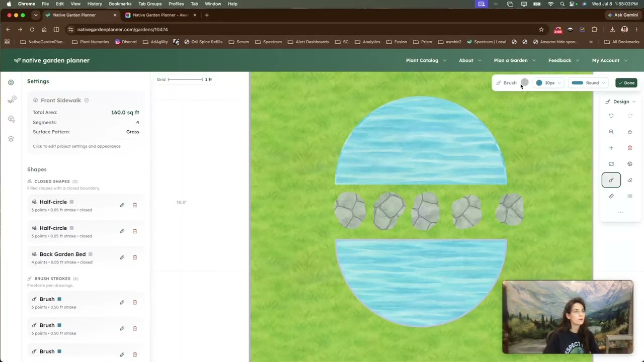Click the first Brush teal color swatch
The height and width of the screenshot is (362, 644).
tap(59, 299)
